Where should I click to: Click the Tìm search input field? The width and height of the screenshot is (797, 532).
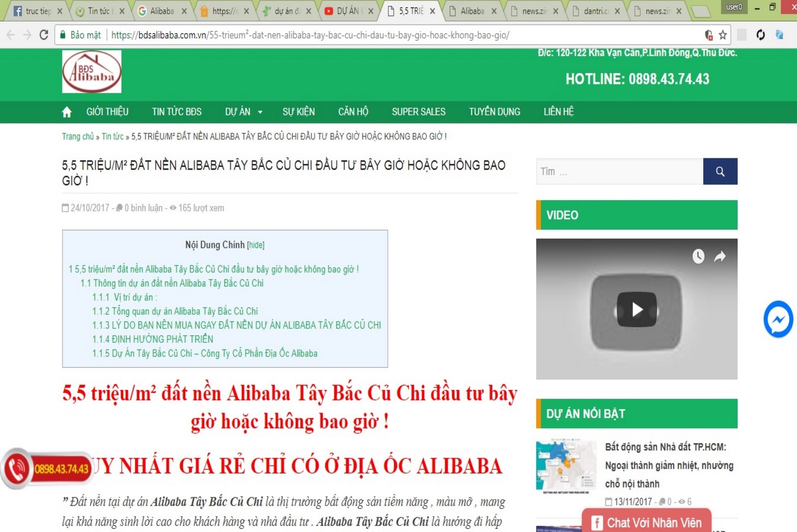click(x=620, y=171)
